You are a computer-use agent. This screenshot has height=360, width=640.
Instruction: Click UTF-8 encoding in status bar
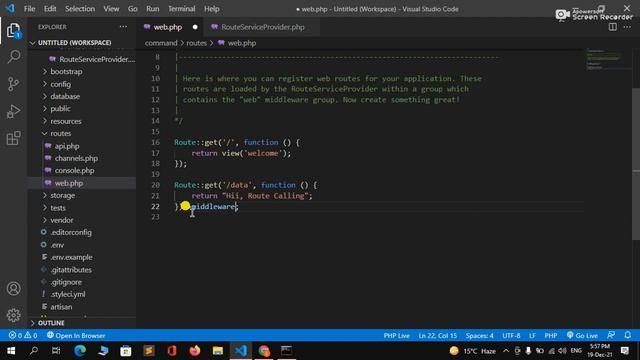(511, 336)
